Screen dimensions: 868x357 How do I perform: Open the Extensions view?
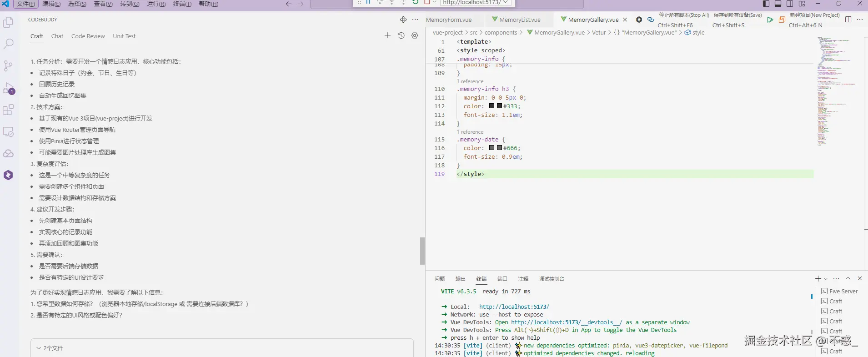(8, 110)
